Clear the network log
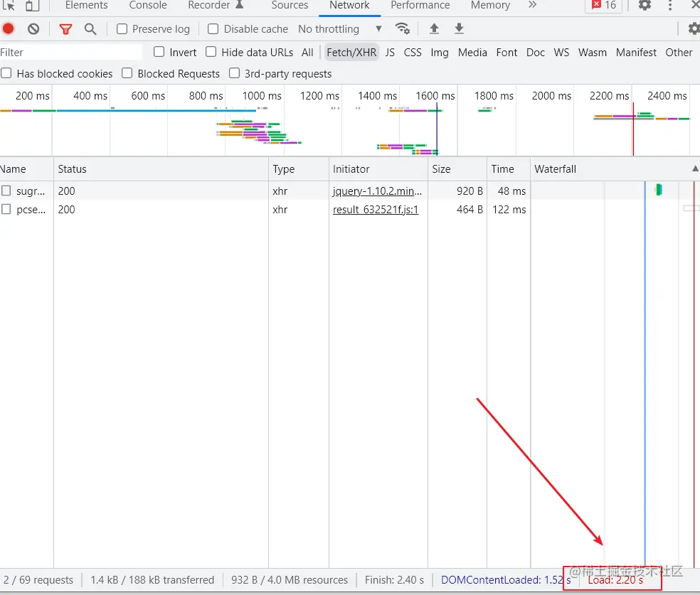 point(33,29)
